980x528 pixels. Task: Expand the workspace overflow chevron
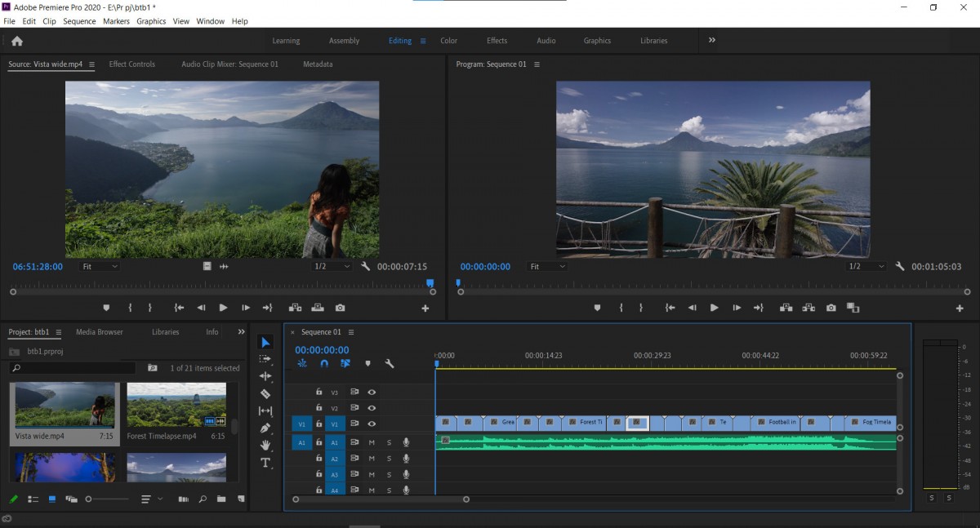pos(712,40)
